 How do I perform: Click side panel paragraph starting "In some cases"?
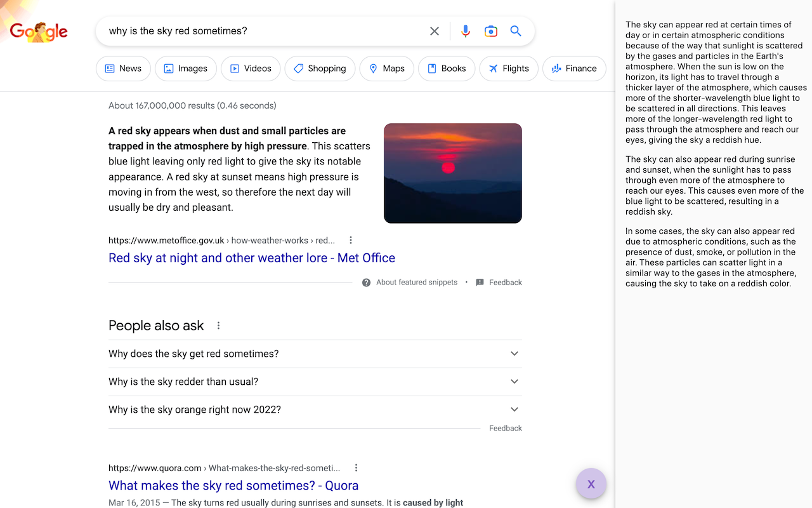click(710, 257)
